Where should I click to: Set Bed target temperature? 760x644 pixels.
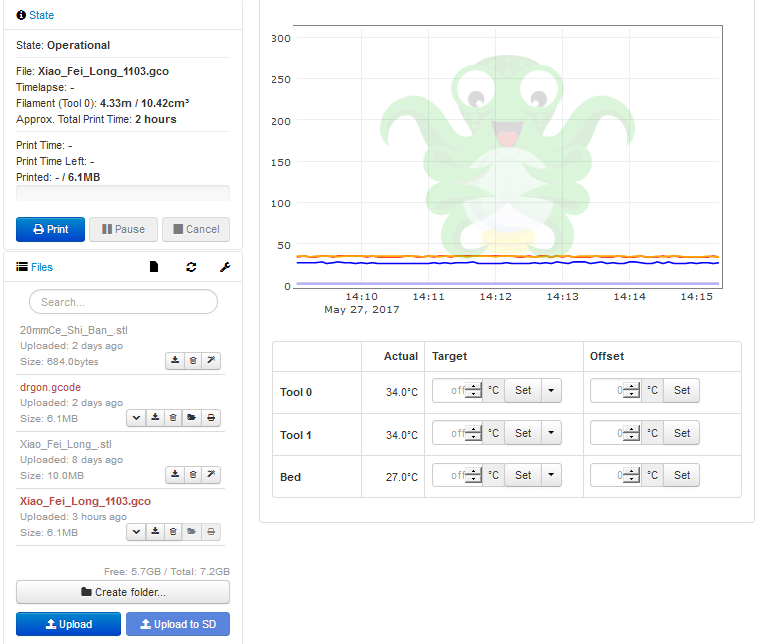pos(523,475)
